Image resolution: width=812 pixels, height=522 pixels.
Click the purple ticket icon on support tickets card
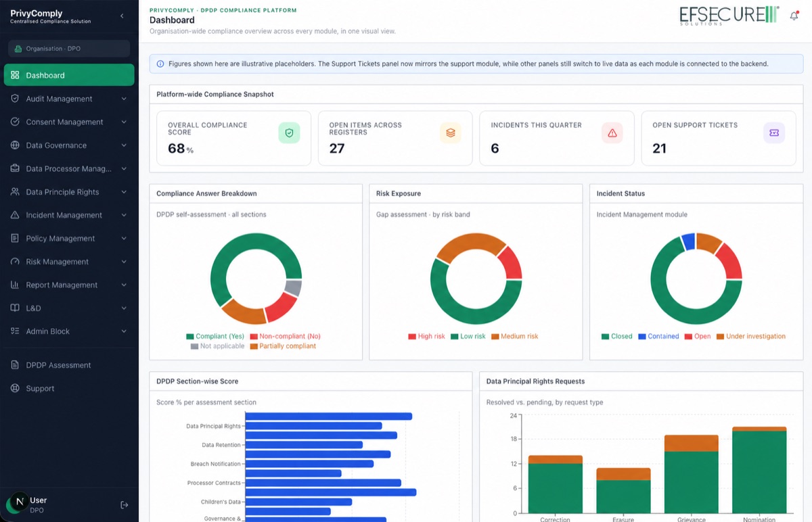[774, 133]
